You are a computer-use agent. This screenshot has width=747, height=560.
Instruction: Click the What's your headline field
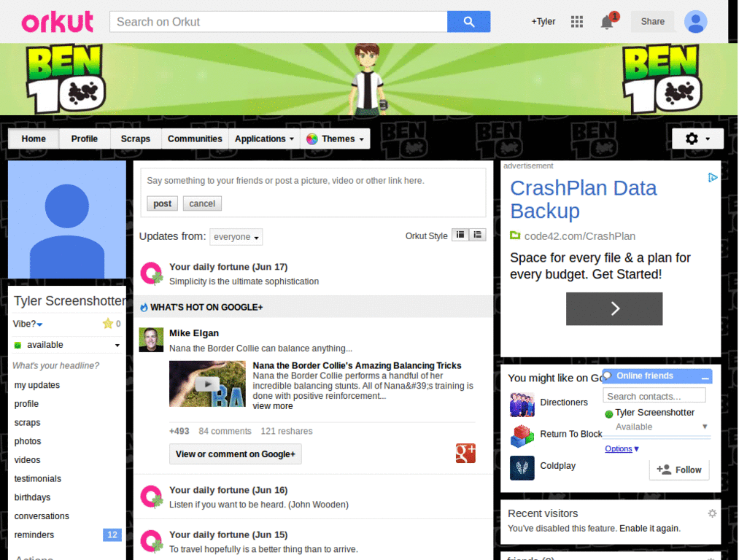(55, 366)
